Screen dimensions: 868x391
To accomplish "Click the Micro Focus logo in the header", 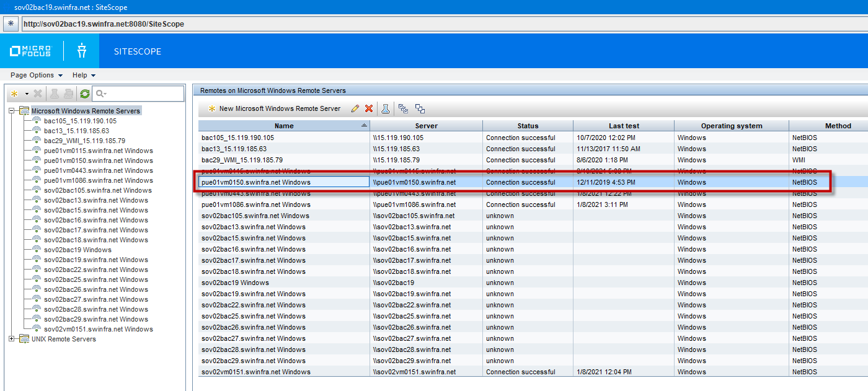I will click(31, 51).
